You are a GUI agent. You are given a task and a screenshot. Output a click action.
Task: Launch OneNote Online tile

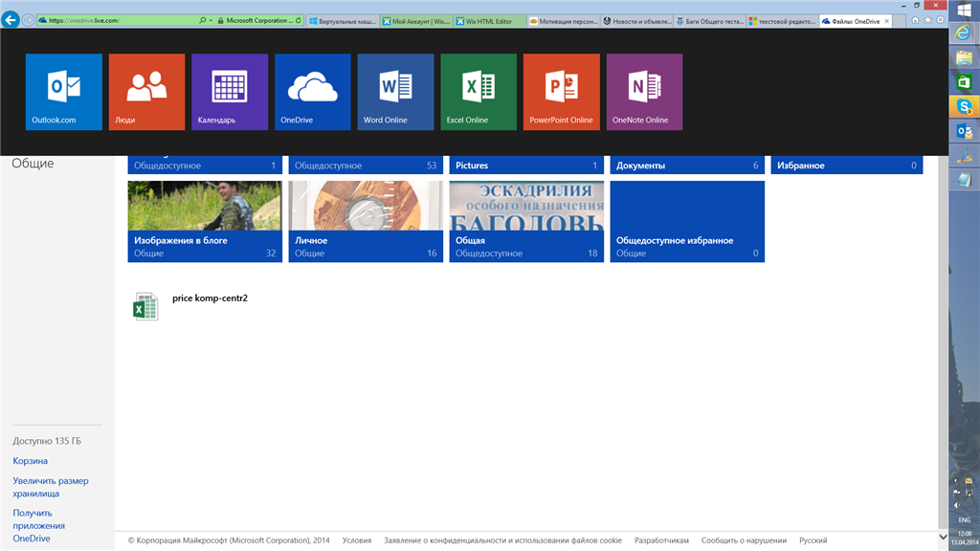click(644, 92)
